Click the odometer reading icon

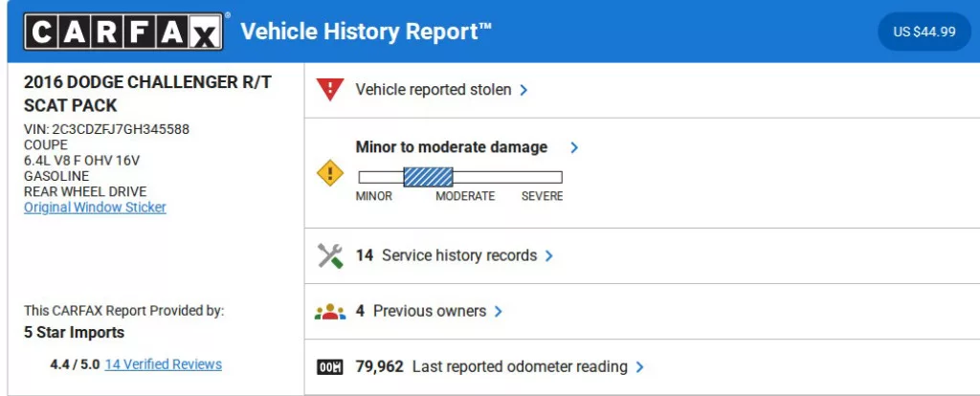(329, 367)
